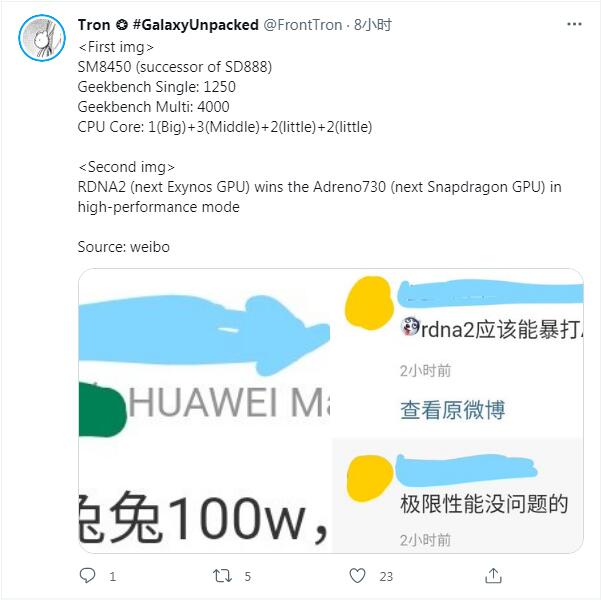The height and width of the screenshot is (600, 602).
Task: Click the reply speech bubble icon
Action: click(x=87, y=576)
